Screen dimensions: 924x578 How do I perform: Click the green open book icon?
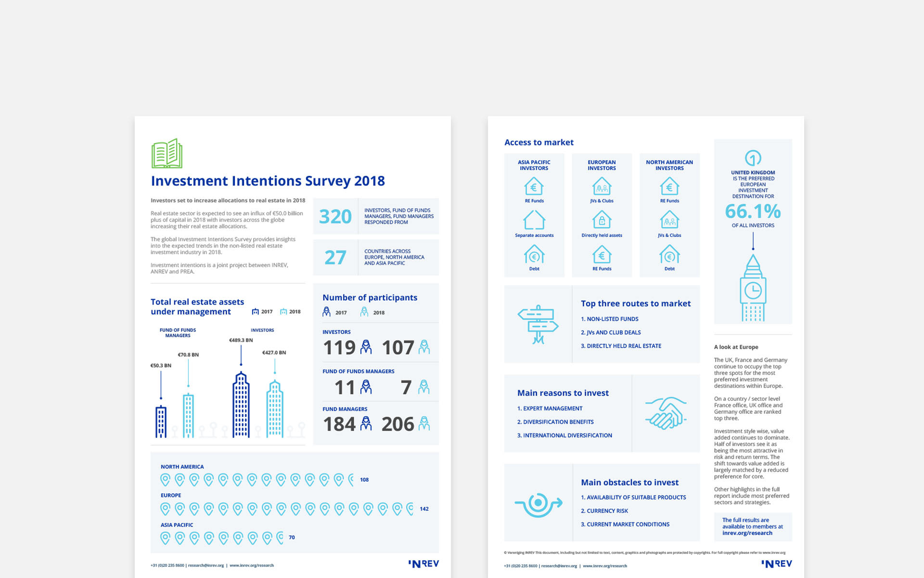[x=167, y=153]
